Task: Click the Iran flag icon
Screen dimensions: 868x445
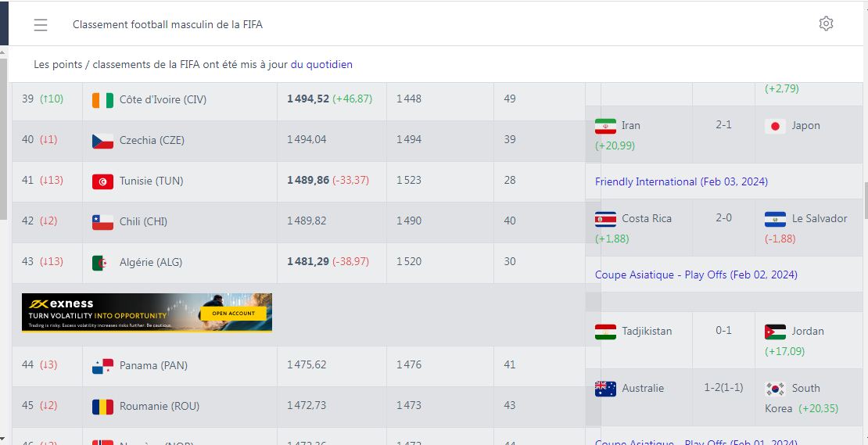Action: pos(605,126)
